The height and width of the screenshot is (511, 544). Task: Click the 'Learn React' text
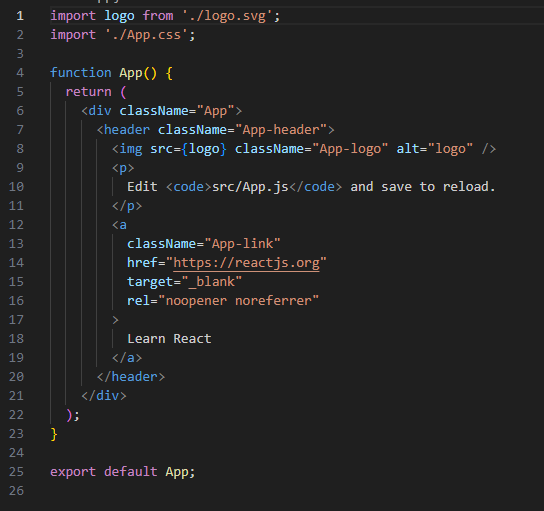coord(169,339)
